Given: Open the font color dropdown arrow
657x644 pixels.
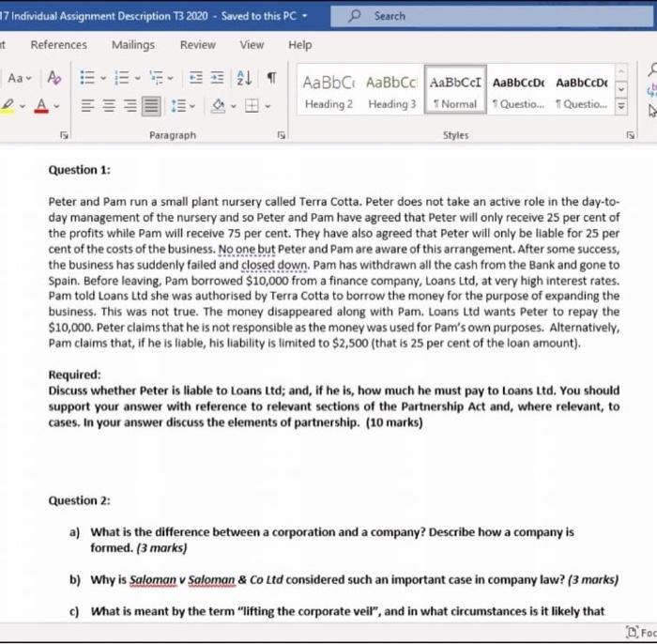Looking at the screenshot, I should [56, 106].
